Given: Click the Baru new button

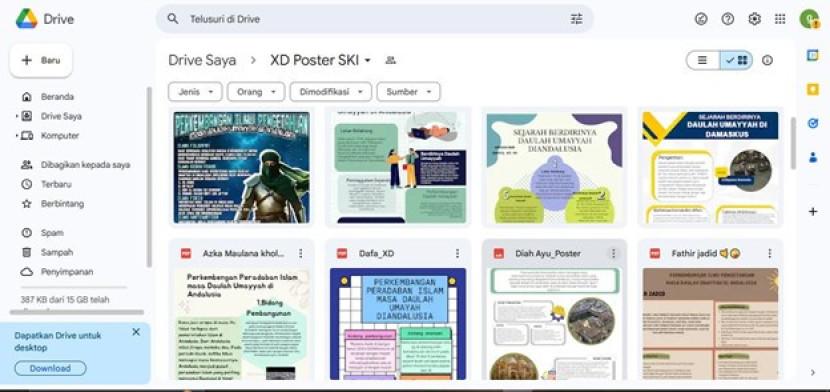Looking at the screenshot, I should click(x=41, y=60).
